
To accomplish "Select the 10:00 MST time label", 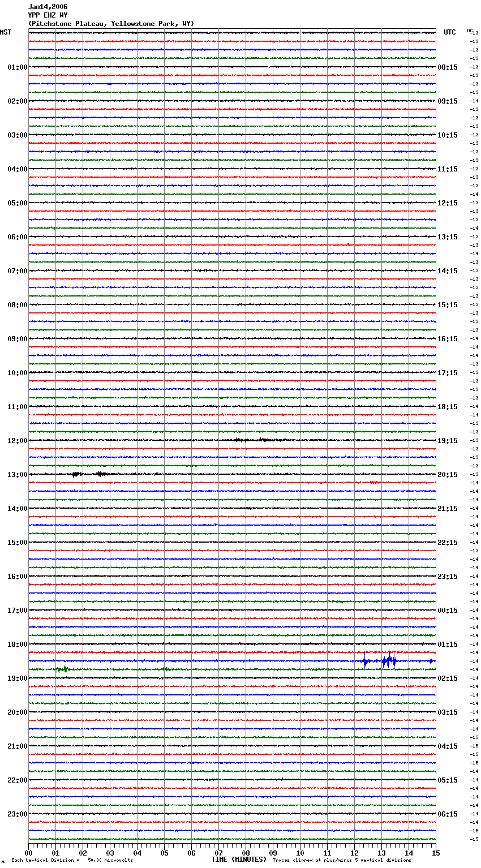I will pyautogui.click(x=18, y=373).
